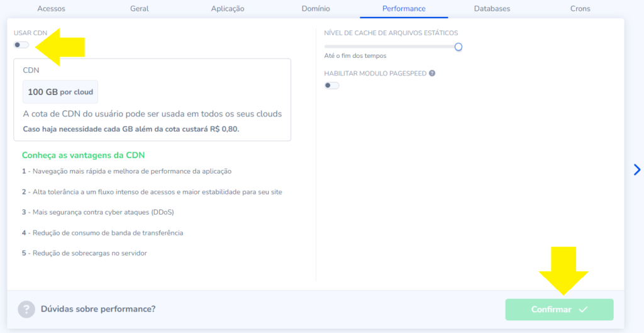The width and height of the screenshot is (644, 333).
Task: Click the static file cache slider handle
Action: tap(458, 47)
